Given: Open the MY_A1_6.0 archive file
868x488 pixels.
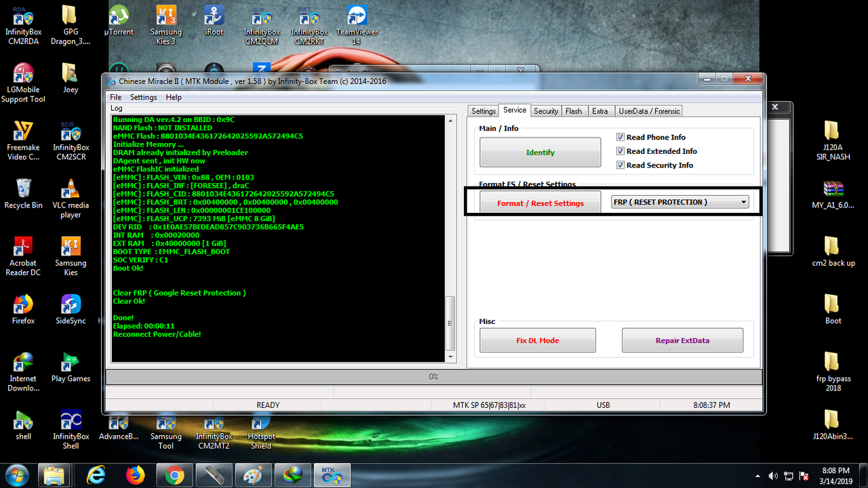Looking at the screenshot, I should (x=833, y=193).
